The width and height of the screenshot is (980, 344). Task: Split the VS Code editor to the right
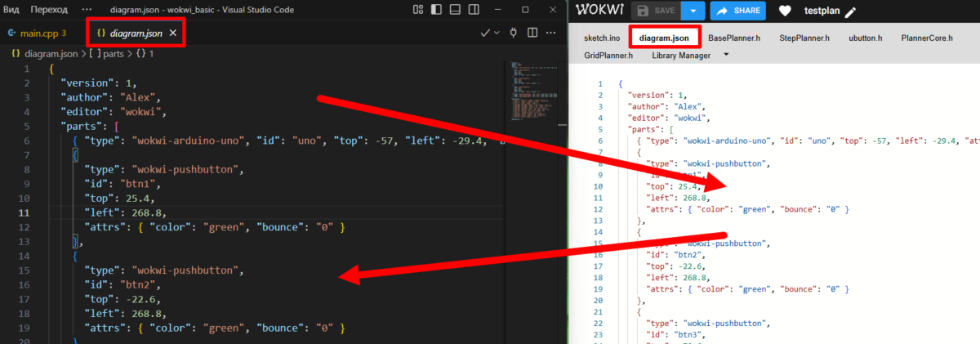(532, 34)
